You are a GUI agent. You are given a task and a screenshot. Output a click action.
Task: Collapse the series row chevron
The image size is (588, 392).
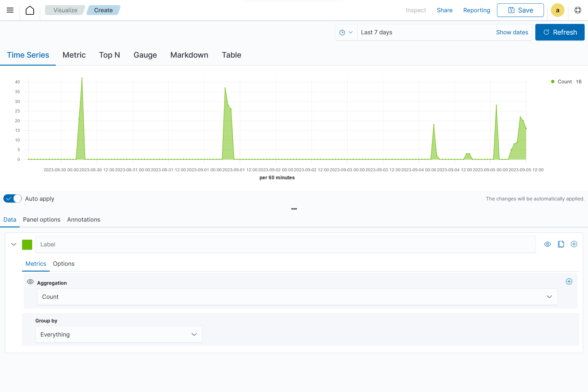click(14, 244)
